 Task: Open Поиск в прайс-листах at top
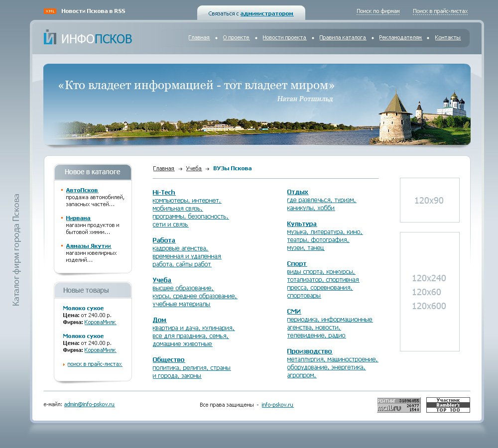[440, 11]
